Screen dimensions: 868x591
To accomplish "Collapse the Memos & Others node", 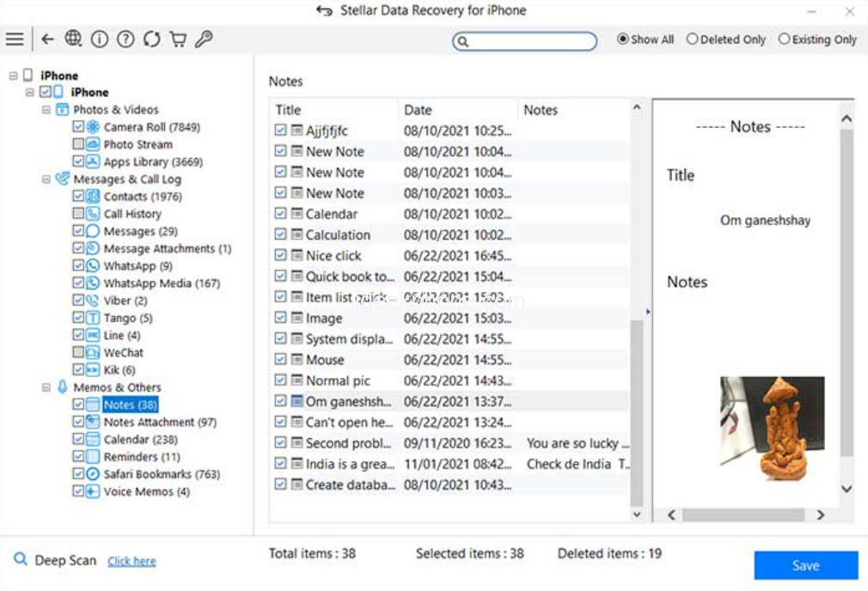I will [x=46, y=387].
